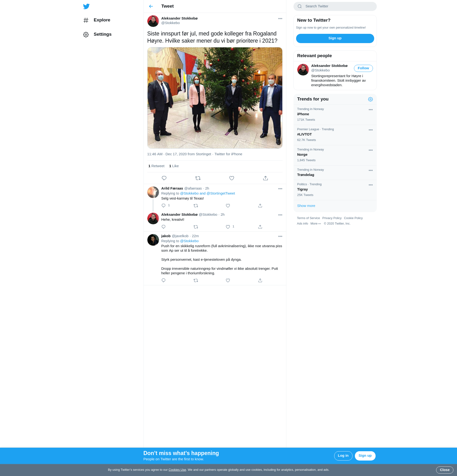Open Trends settings gear icon
457x476 pixels.
coord(370,99)
